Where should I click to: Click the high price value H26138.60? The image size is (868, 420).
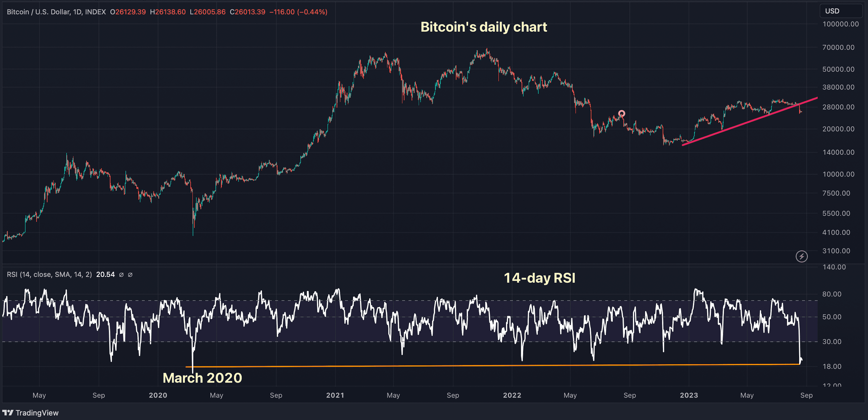click(x=168, y=12)
